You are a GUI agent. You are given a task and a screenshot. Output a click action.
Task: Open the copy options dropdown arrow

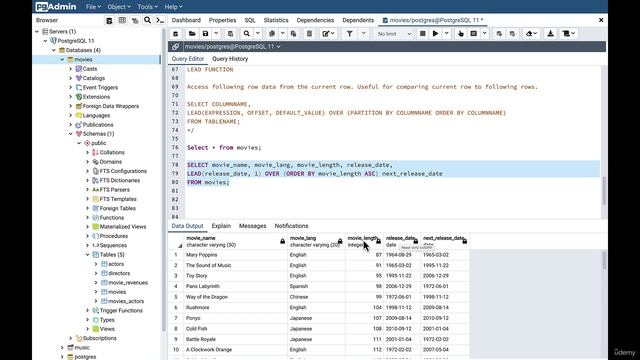click(282, 34)
